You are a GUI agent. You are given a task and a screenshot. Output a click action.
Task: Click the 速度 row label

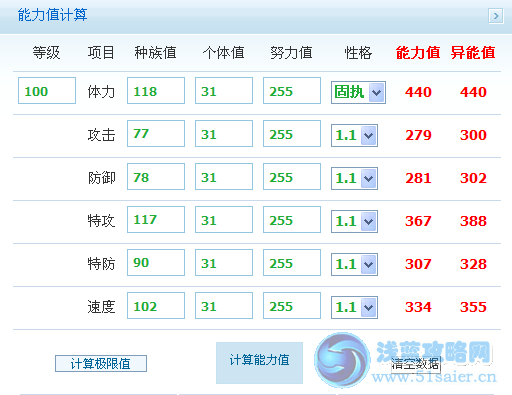pyautogui.click(x=101, y=307)
